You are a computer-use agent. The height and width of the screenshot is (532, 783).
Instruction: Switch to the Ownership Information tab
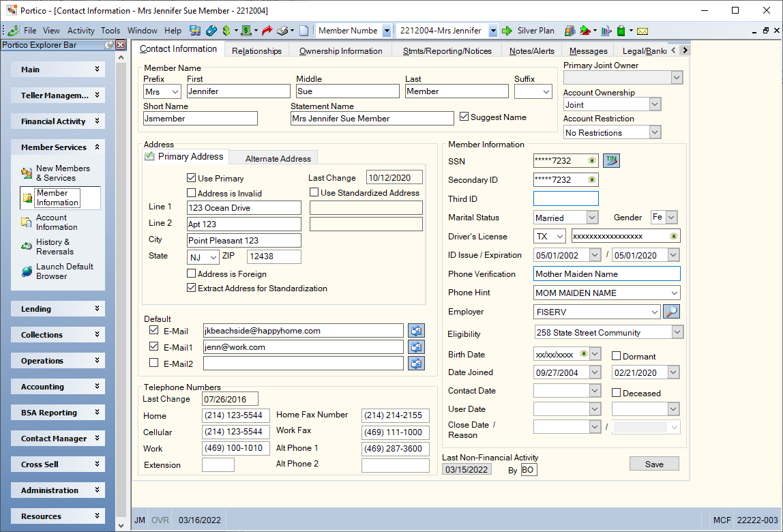[340, 51]
